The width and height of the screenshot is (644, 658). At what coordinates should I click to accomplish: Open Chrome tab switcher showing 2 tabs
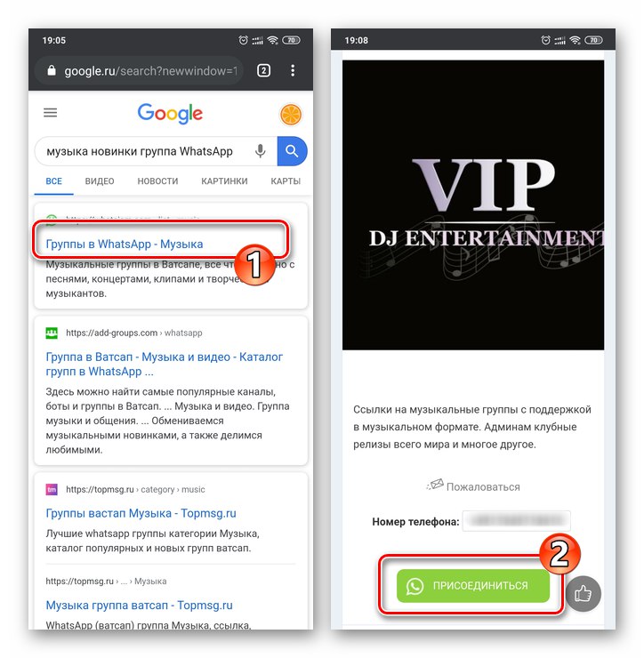coord(263,70)
